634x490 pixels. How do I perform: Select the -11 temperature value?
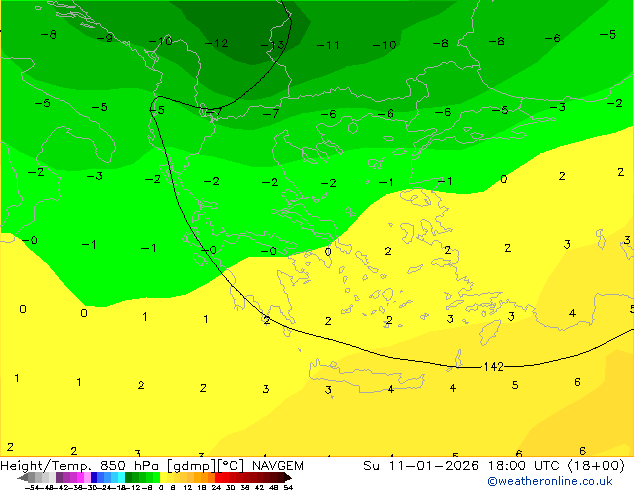[x=328, y=45]
